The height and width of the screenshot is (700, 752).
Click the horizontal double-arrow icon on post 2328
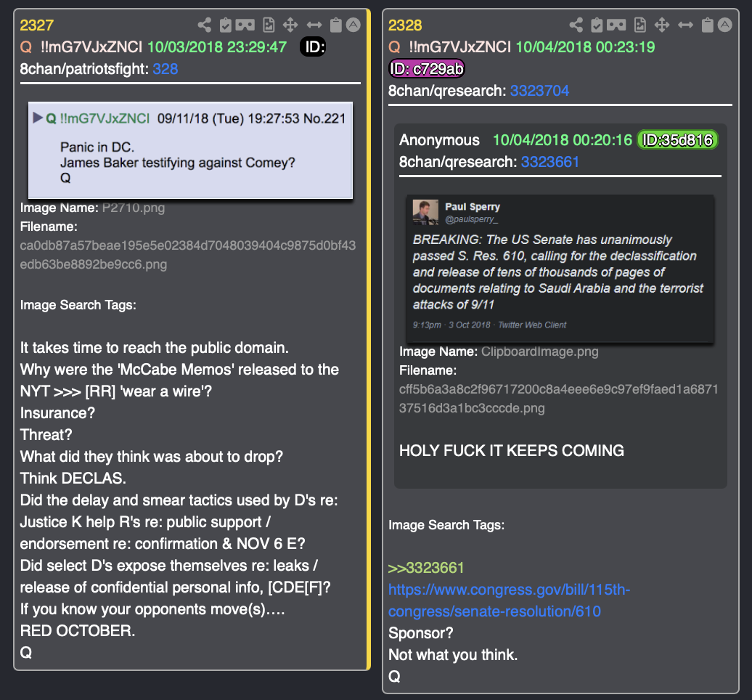[x=685, y=25]
